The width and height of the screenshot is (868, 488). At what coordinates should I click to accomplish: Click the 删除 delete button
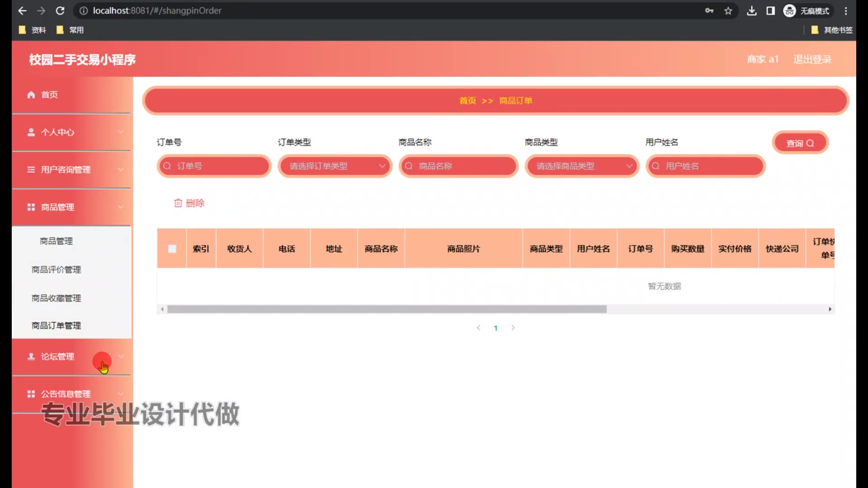189,203
